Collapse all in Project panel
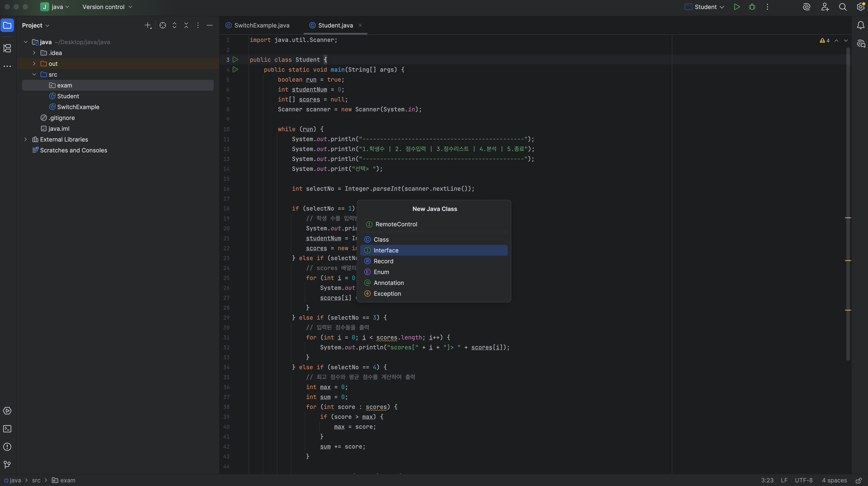Screen dimensions: 868x486 coord(186,26)
